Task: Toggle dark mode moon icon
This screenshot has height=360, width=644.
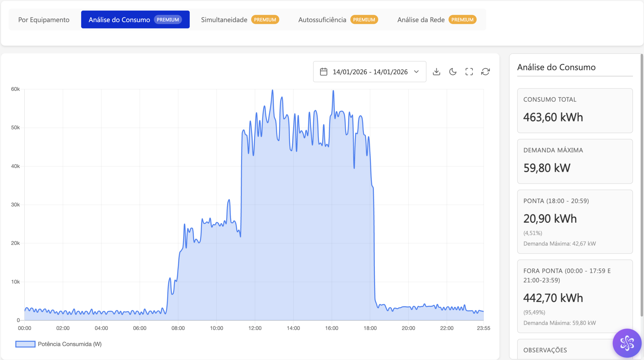Action: [453, 72]
